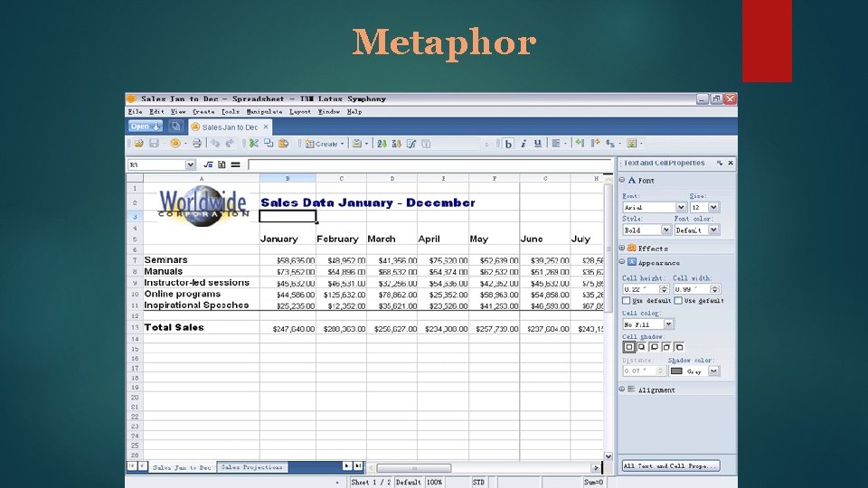The height and width of the screenshot is (488, 868).
Task: Click the orange export toolbar icon
Action: point(175,144)
